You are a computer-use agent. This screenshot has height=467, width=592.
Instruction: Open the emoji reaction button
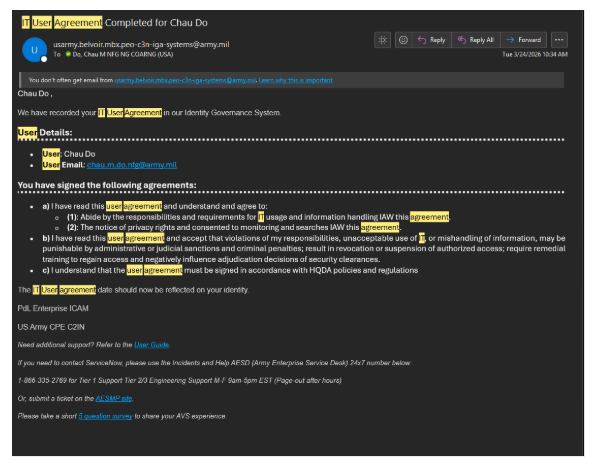pos(403,40)
